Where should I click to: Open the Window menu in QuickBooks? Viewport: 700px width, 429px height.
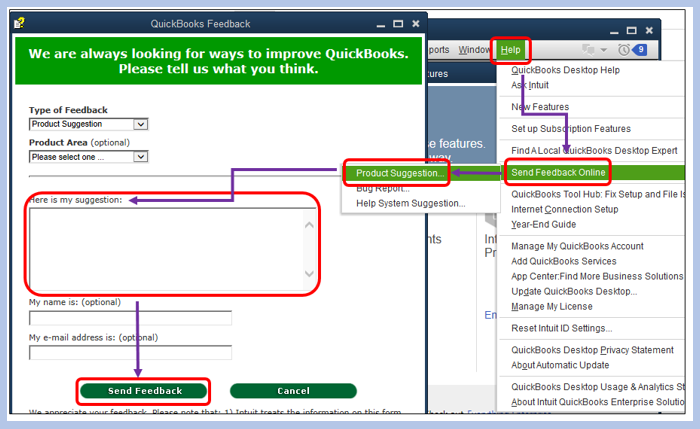coord(474,50)
